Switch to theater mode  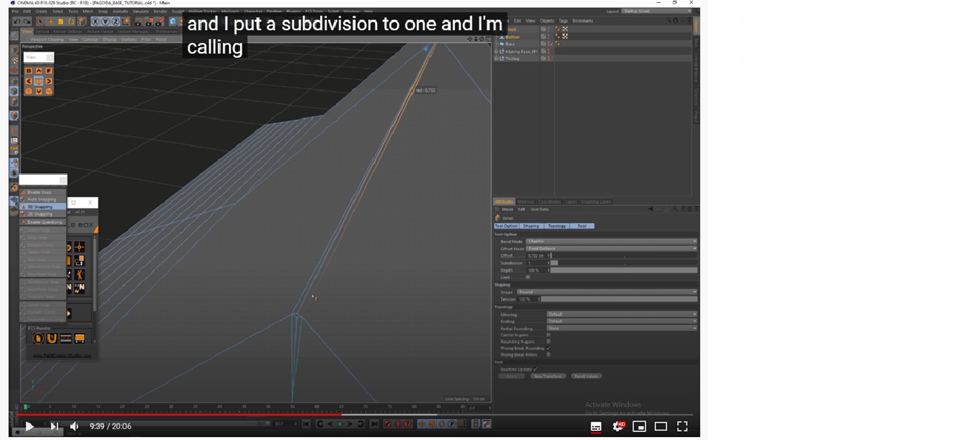coord(661,427)
